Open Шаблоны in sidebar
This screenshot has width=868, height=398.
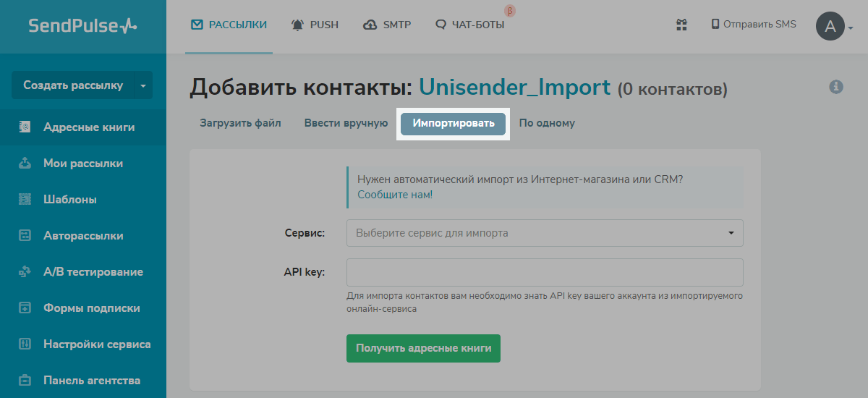point(83,200)
